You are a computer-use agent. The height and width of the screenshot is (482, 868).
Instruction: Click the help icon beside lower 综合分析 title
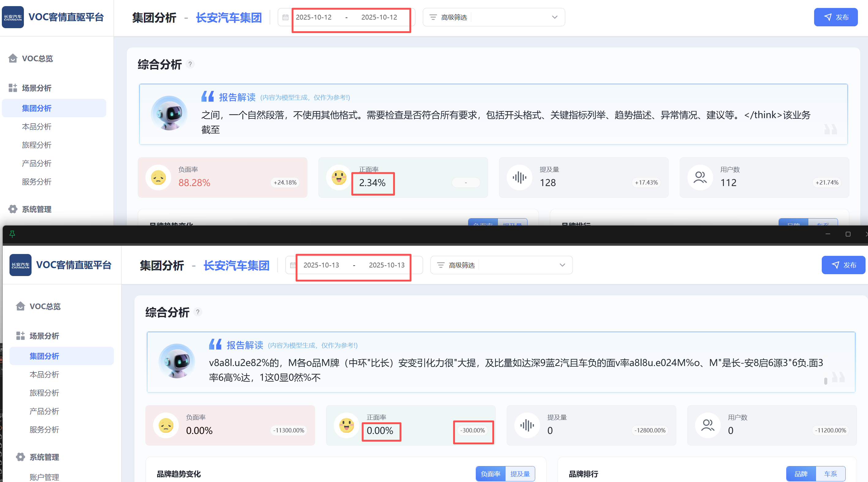click(198, 312)
